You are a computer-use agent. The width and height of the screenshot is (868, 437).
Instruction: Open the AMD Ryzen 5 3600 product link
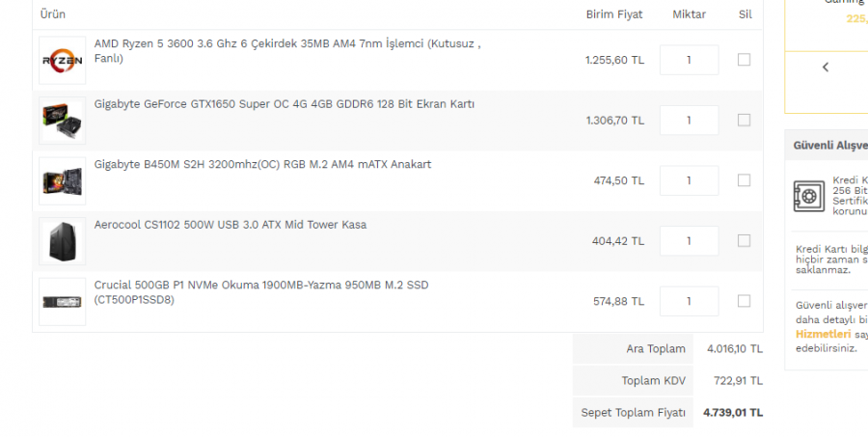(286, 44)
